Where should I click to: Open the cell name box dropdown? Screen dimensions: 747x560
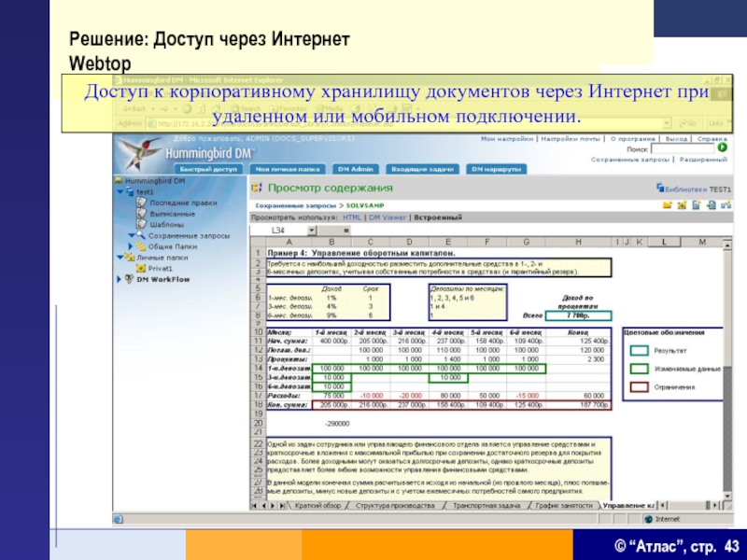(x=312, y=231)
